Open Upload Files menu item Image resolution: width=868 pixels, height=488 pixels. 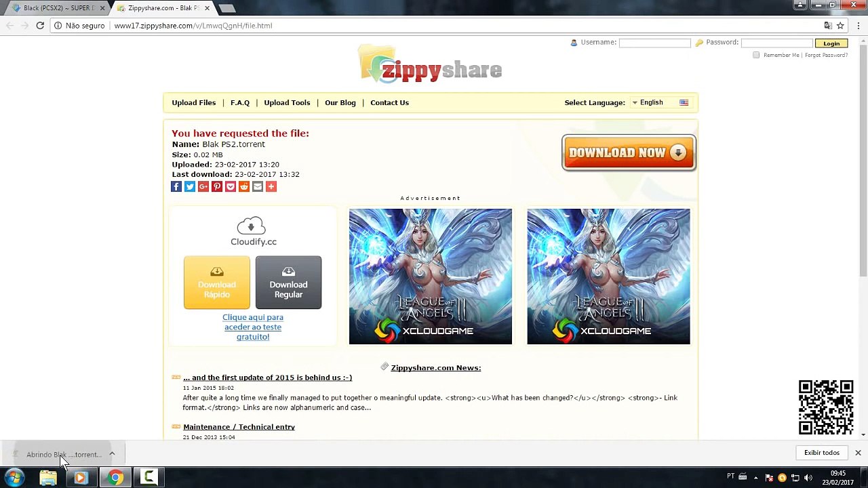pos(194,103)
